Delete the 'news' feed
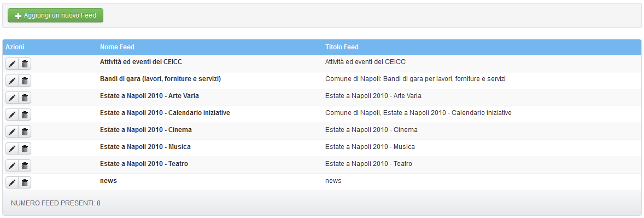The height and width of the screenshot is (218, 644). pos(25,182)
